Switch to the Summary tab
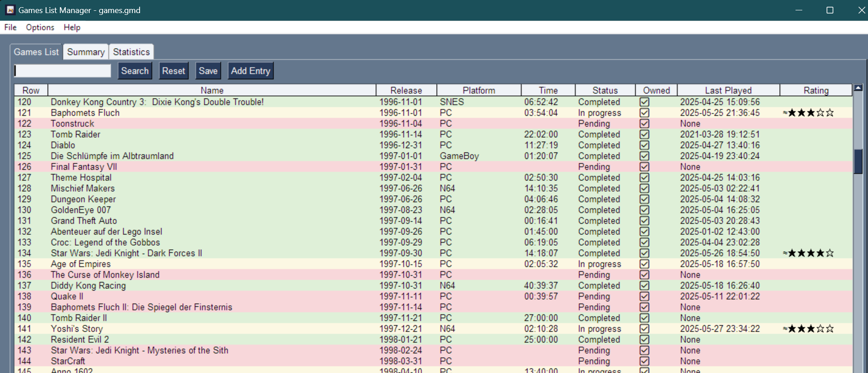 click(x=86, y=52)
